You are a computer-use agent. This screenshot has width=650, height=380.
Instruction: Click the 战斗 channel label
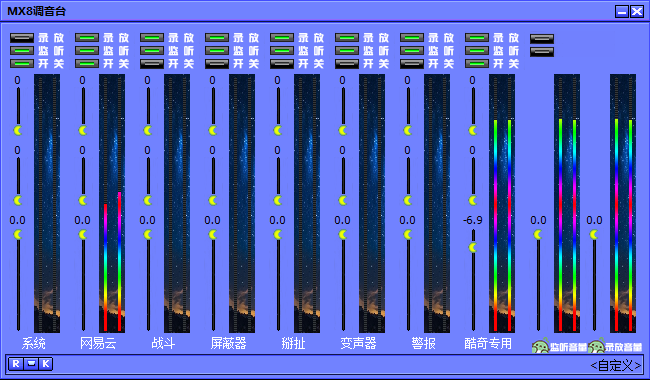point(163,343)
